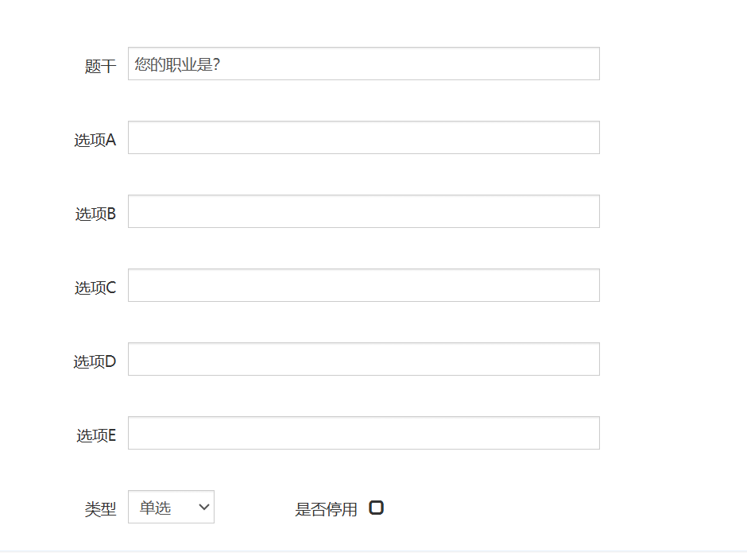
Task: Place cursor in the 选项D field
Action: click(x=363, y=359)
